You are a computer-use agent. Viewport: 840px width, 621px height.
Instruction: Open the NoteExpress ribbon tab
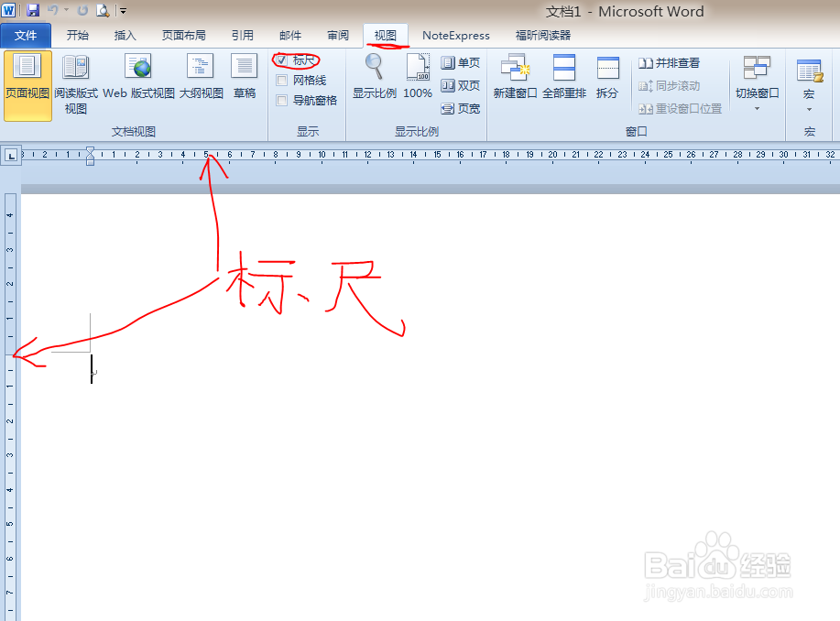coord(455,36)
